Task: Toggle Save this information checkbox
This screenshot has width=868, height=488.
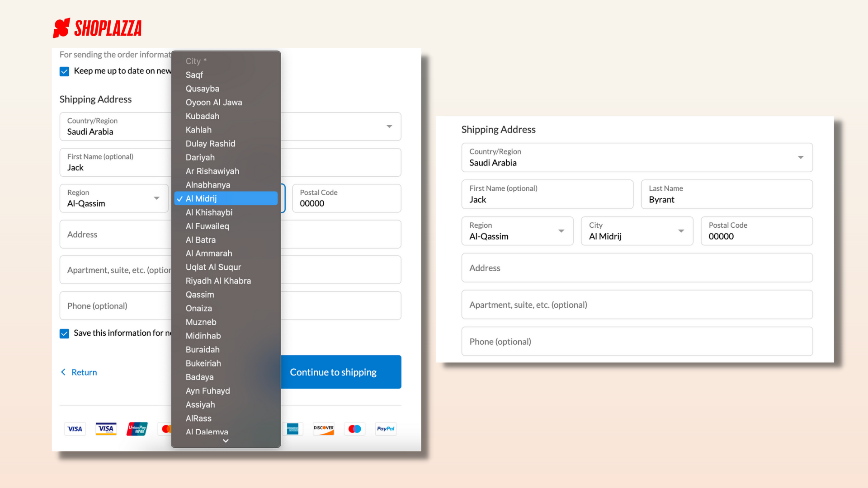Action: click(x=65, y=333)
